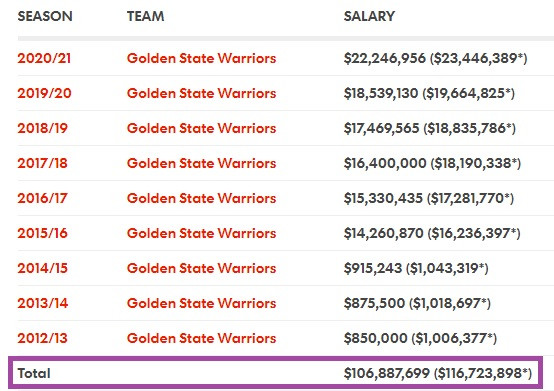Click Golden State Warriors in 2012/13 row
Screen dimensions: 554x391
click(201, 338)
